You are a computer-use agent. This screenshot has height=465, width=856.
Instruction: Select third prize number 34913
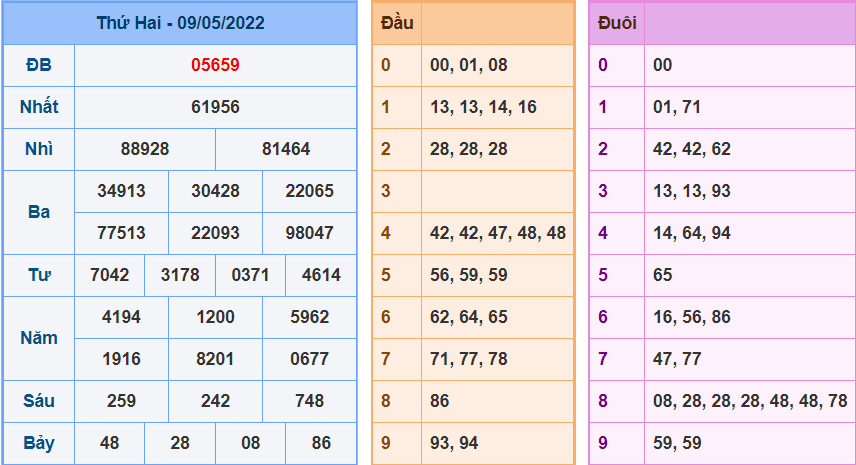pos(121,191)
